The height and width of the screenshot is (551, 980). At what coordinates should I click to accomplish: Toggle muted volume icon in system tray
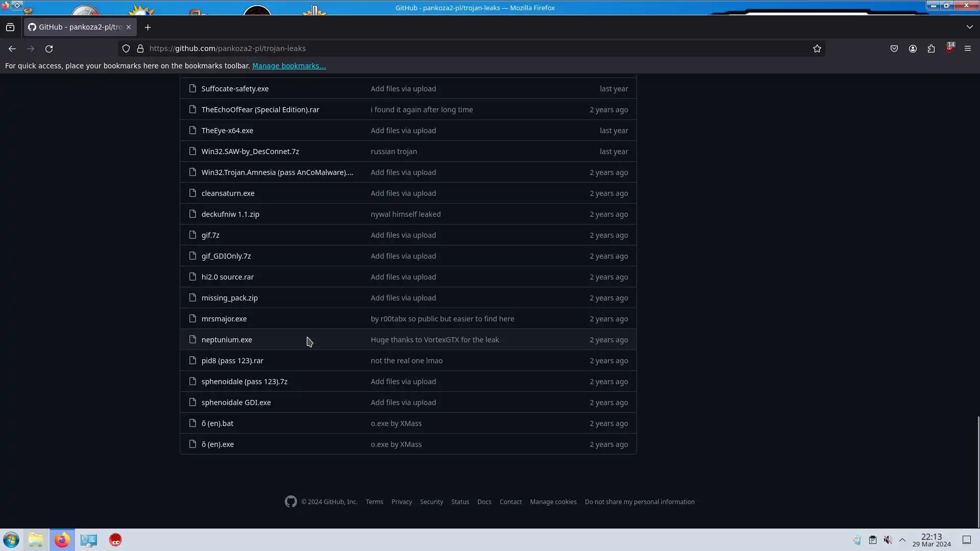[888, 540]
